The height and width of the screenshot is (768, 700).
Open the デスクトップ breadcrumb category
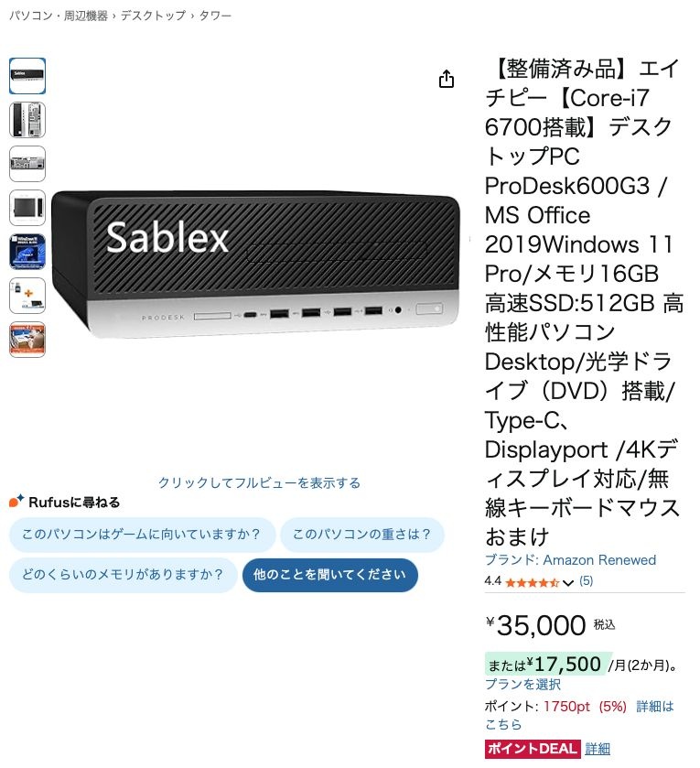click(x=153, y=16)
